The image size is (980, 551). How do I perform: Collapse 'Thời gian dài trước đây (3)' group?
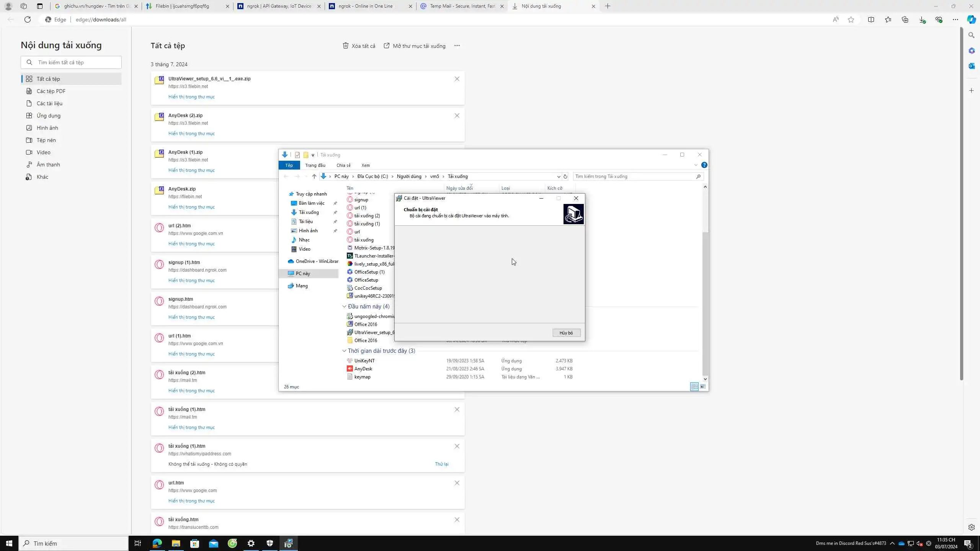coord(344,351)
